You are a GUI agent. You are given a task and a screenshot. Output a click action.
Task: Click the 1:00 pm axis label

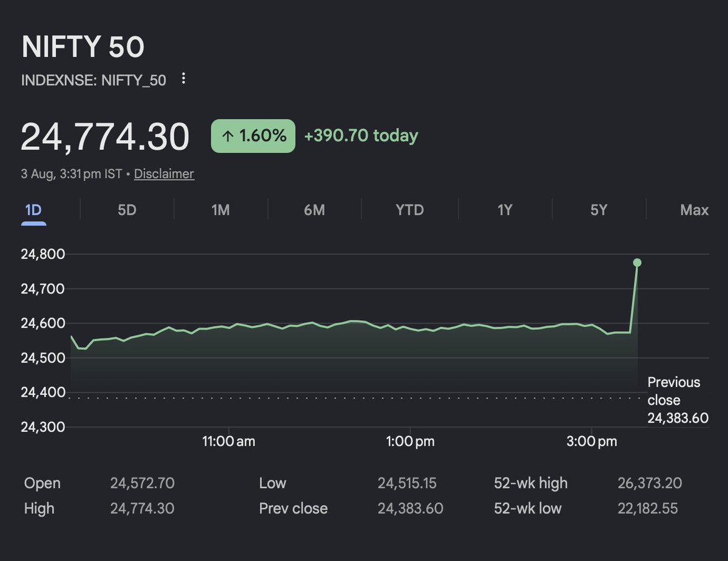tap(410, 442)
